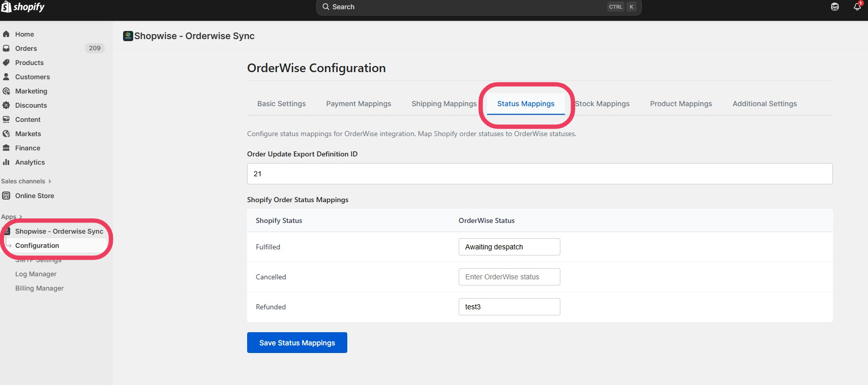Click the Analytics bar chart icon

pos(6,162)
